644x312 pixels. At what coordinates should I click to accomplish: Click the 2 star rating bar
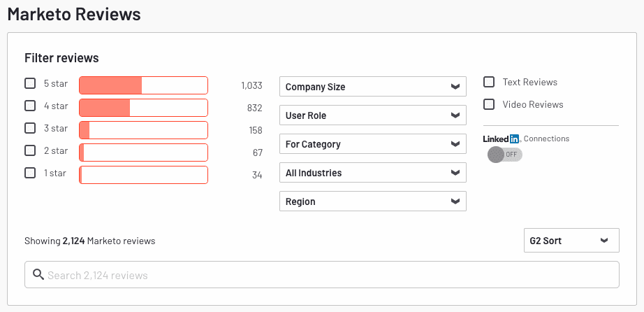(x=144, y=153)
